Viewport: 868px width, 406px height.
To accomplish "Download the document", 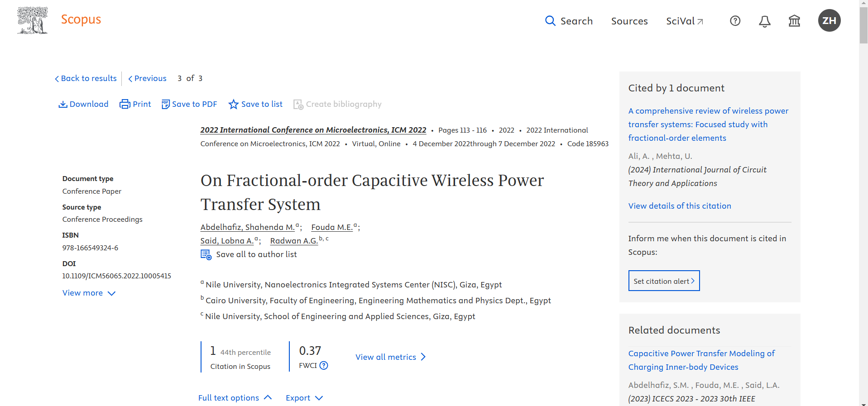I will click(84, 105).
